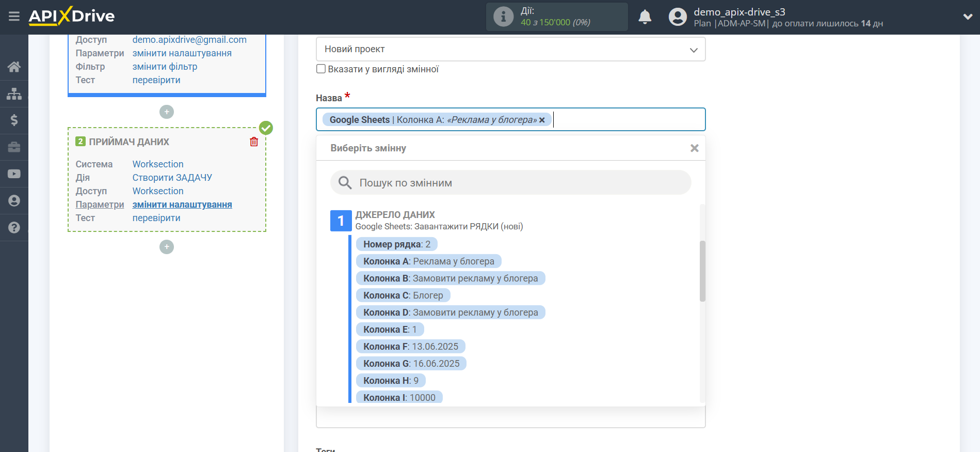Viewport: 980px width, 452px height.
Task: Open the demo.apixdrive@gmail.com access link
Action: tap(189, 40)
